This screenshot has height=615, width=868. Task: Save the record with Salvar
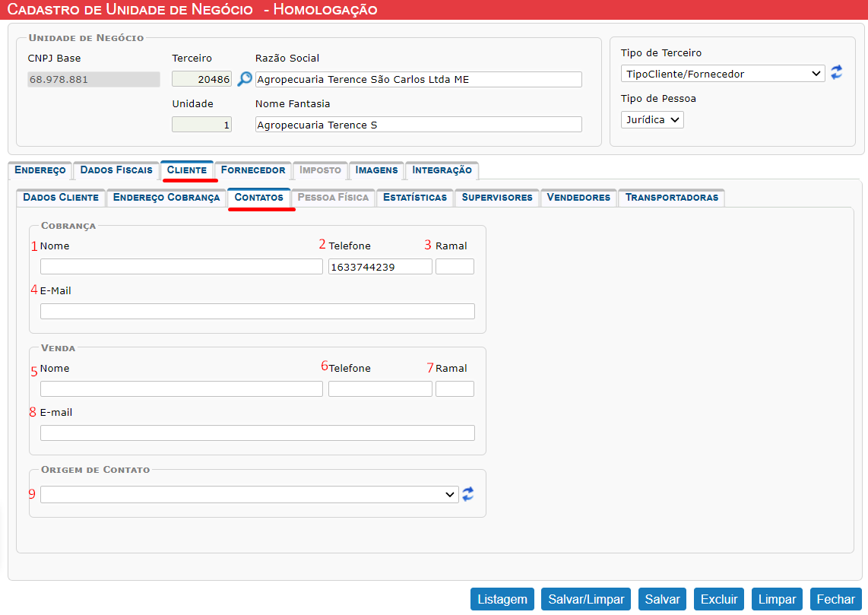coord(662,599)
